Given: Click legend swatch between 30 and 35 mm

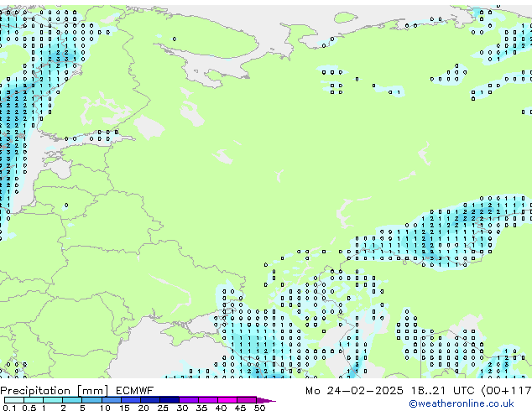Looking at the screenshot, I should (x=188, y=400).
